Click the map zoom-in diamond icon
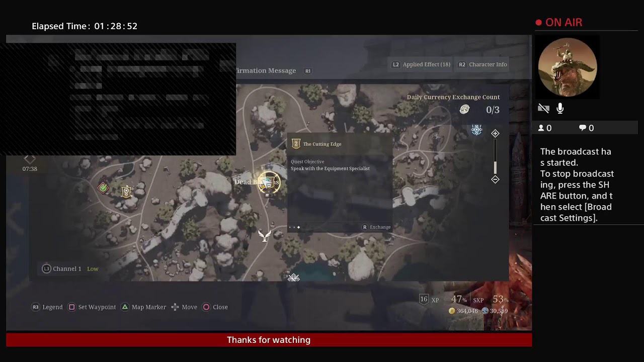The image size is (644, 362). click(495, 133)
